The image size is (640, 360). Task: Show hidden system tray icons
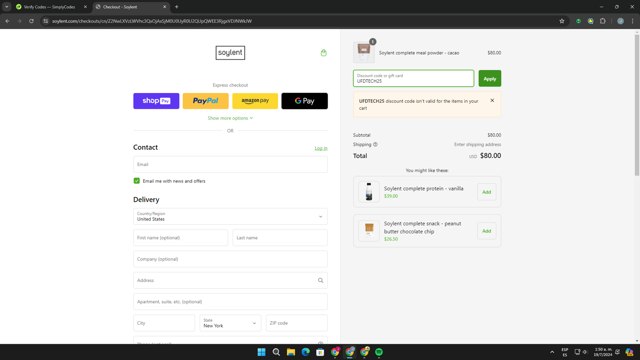coord(552,352)
